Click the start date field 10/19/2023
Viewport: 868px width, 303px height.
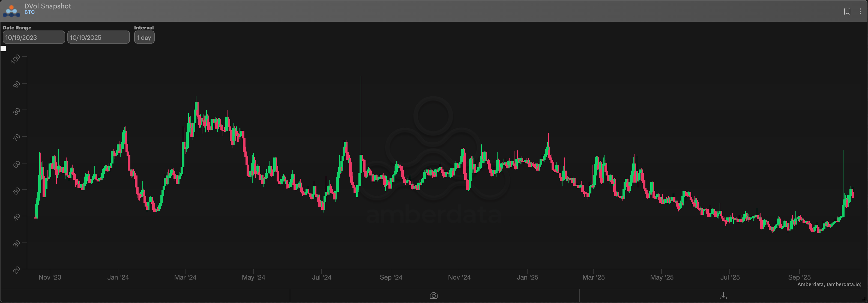(34, 37)
